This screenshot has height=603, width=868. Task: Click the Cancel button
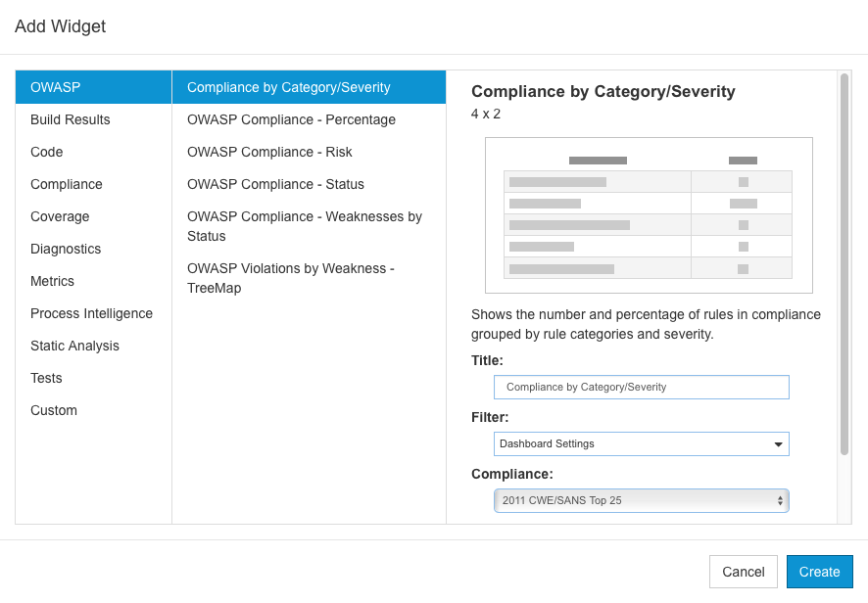click(743, 572)
